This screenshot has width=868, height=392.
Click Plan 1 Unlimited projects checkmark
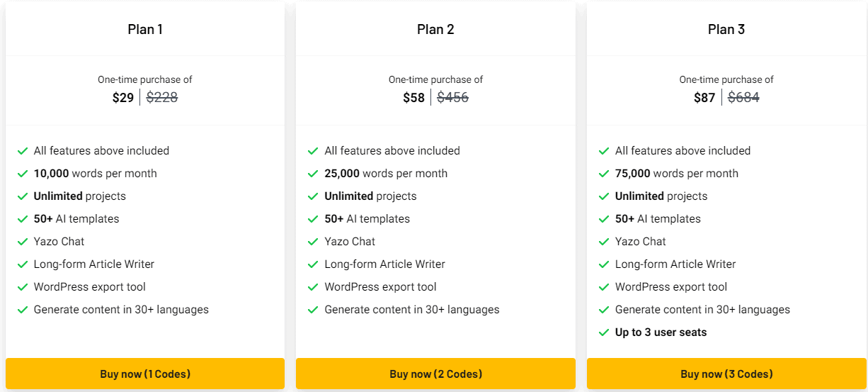(x=23, y=196)
